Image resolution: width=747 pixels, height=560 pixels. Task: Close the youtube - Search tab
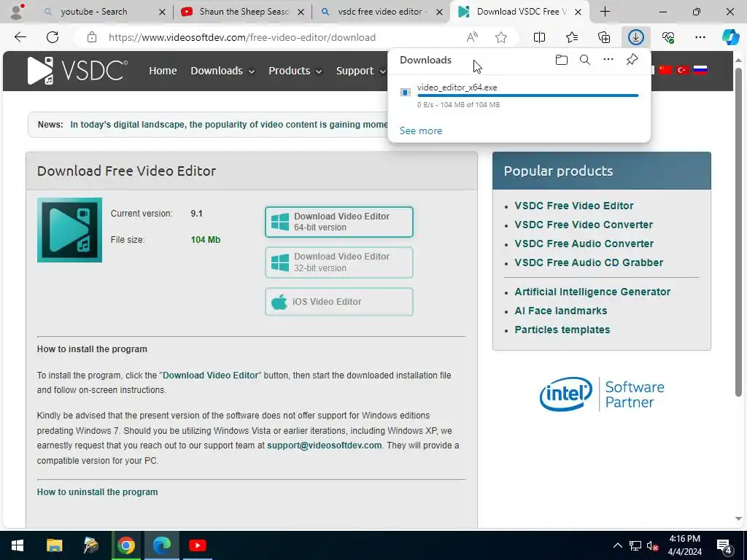(162, 12)
